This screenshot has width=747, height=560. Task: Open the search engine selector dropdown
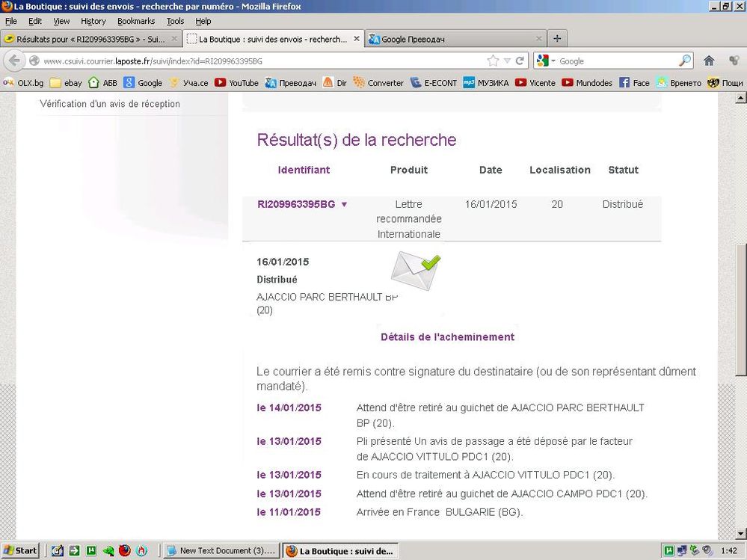545,61
